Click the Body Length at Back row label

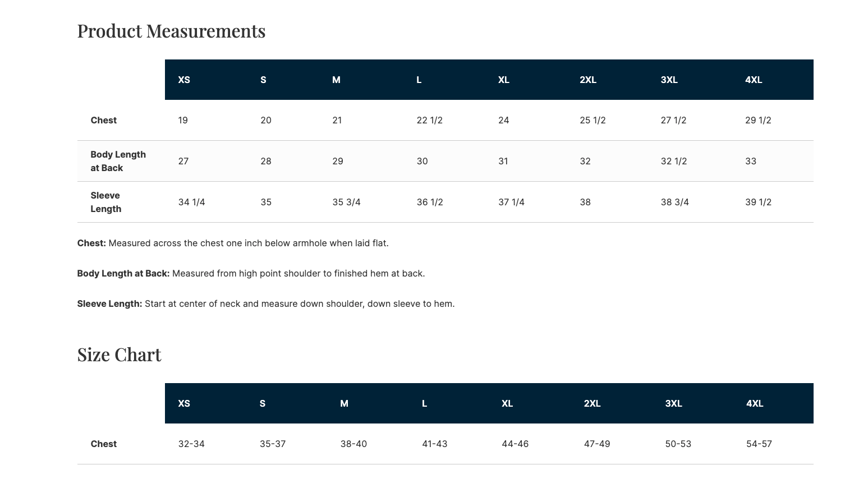point(118,161)
